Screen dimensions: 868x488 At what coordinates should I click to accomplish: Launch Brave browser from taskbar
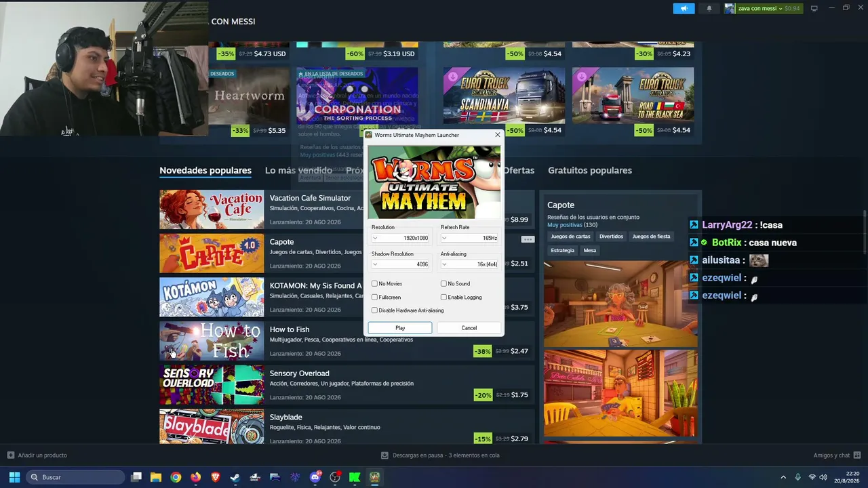(x=216, y=477)
